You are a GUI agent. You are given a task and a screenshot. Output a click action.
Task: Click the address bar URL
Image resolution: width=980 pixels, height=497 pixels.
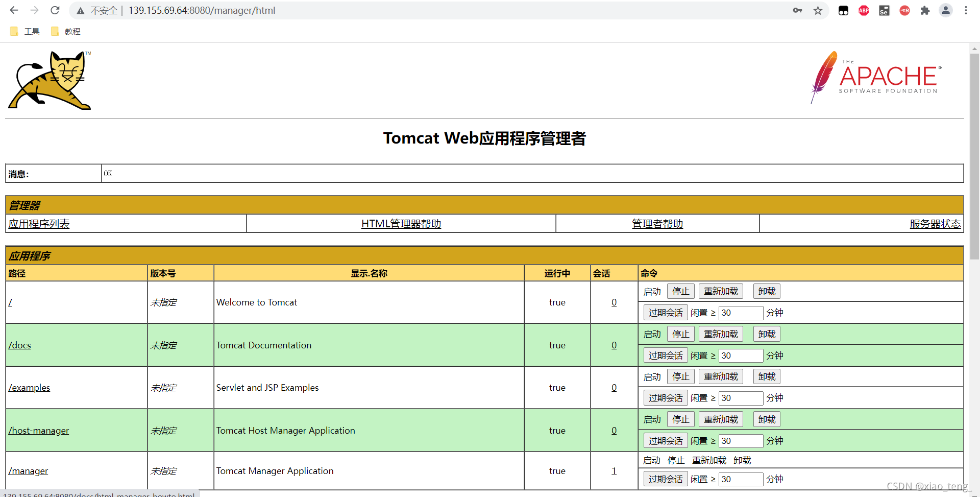tap(202, 10)
